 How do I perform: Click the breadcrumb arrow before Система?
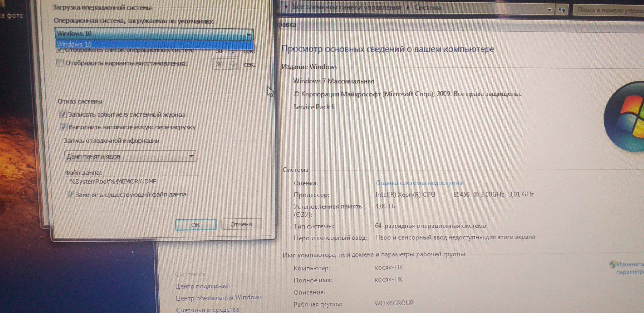[x=408, y=8]
